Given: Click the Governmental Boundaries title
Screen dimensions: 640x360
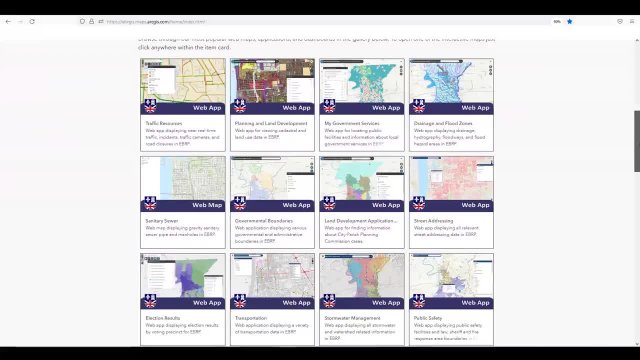Looking at the screenshot, I should pyautogui.click(x=264, y=221).
